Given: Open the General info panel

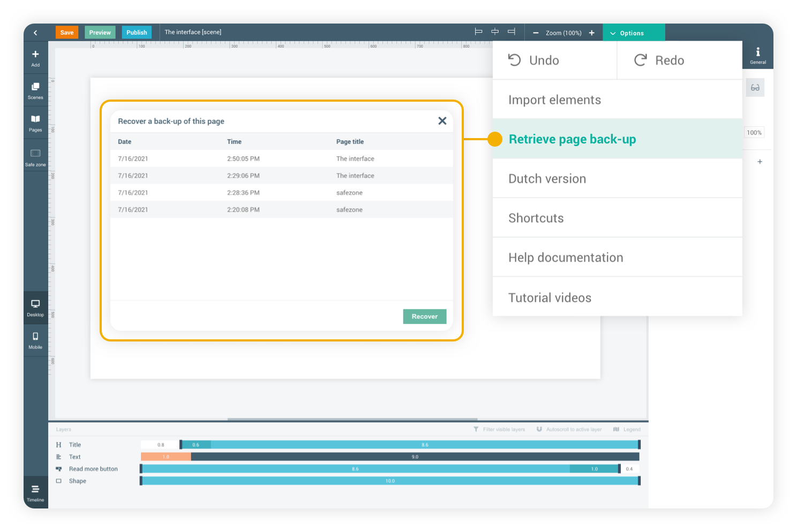Looking at the screenshot, I should [757, 55].
